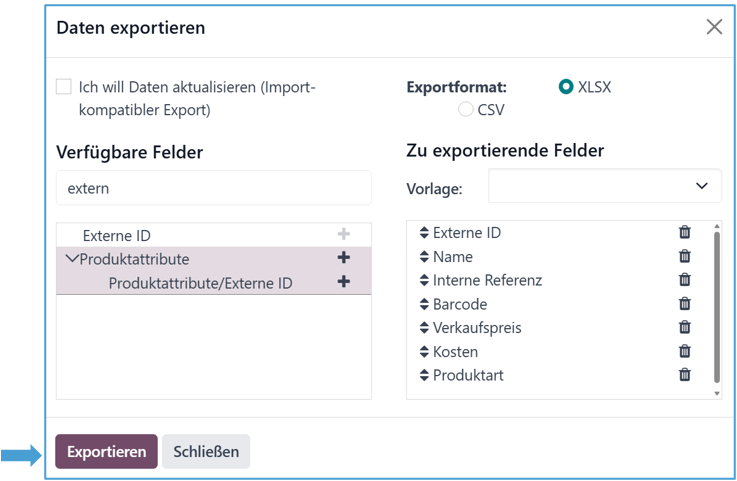Delete the Externe ID export field

685,232
